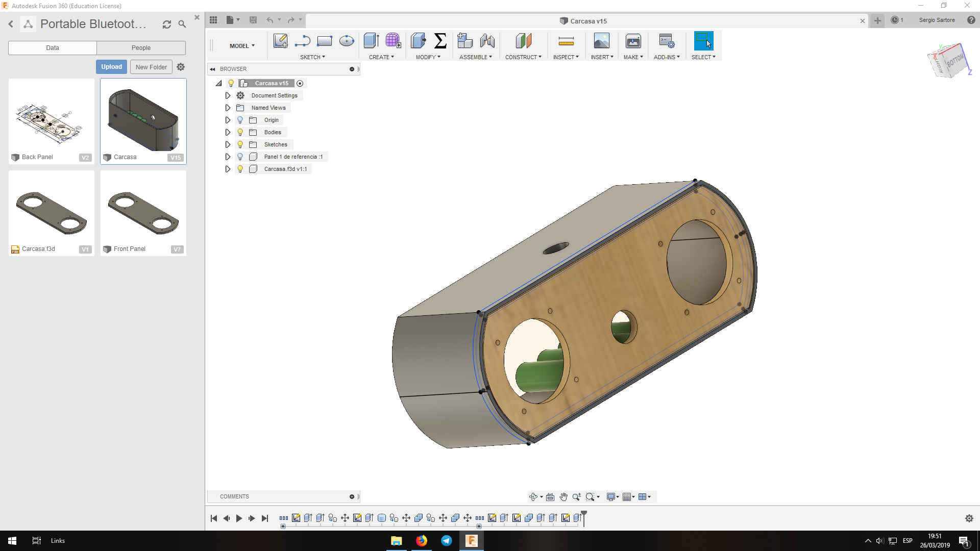Open the Back Panel thumbnail
This screenshot has width=980, height=551.
pos(51,121)
